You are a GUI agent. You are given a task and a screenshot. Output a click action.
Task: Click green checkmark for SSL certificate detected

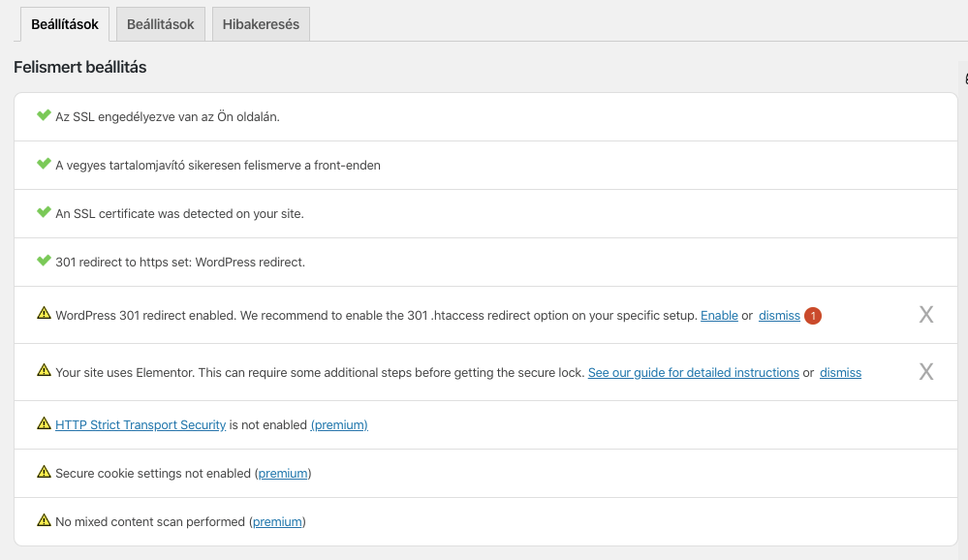[x=44, y=212]
